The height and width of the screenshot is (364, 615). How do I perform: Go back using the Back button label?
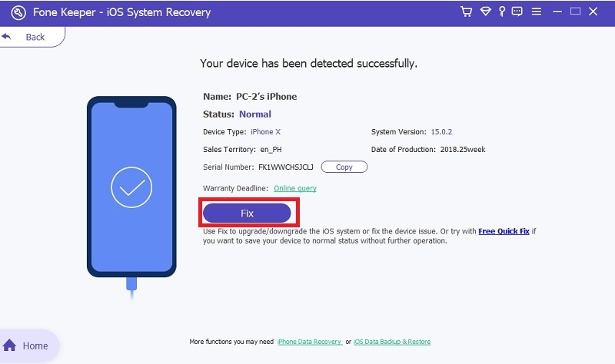[35, 37]
